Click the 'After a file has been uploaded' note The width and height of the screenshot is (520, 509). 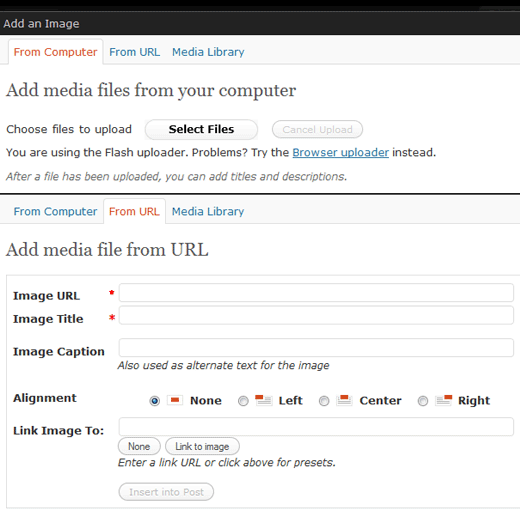pyautogui.click(x=177, y=176)
